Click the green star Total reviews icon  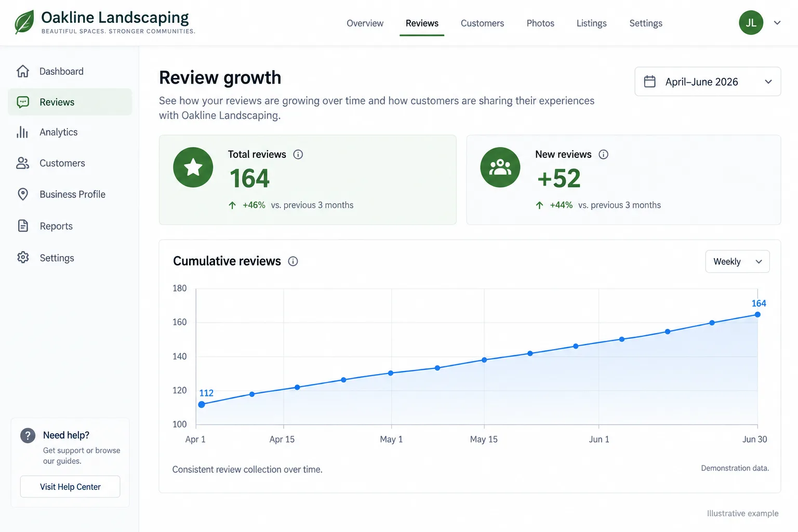pos(193,167)
